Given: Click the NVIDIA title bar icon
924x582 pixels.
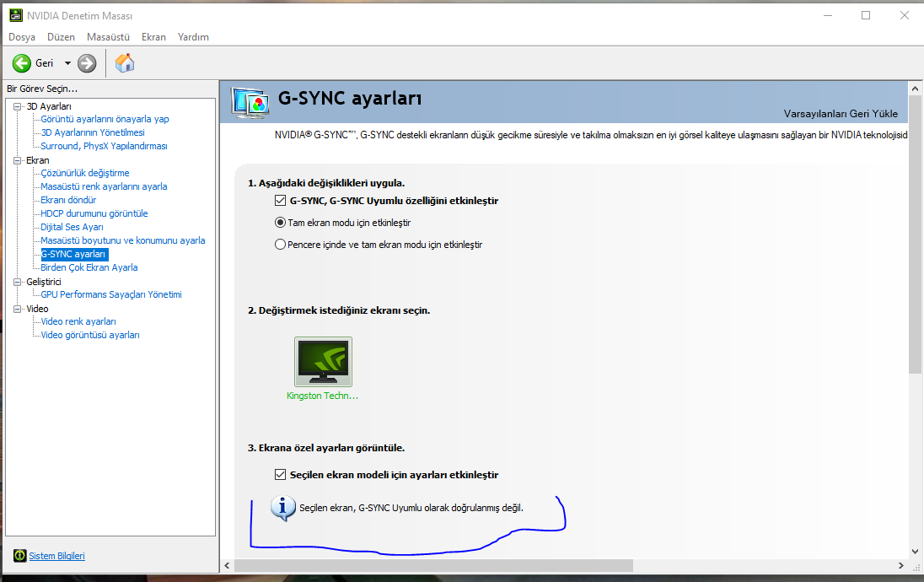Looking at the screenshot, I should point(16,15).
